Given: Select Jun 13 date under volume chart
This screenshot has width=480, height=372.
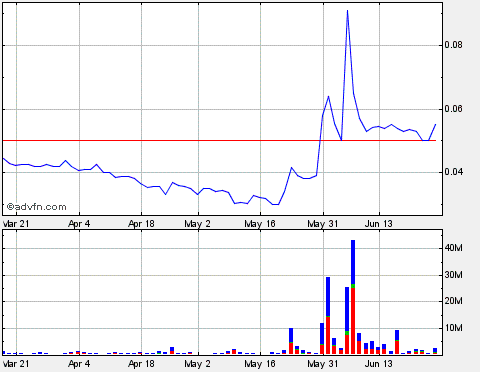Looking at the screenshot, I should [379, 364].
